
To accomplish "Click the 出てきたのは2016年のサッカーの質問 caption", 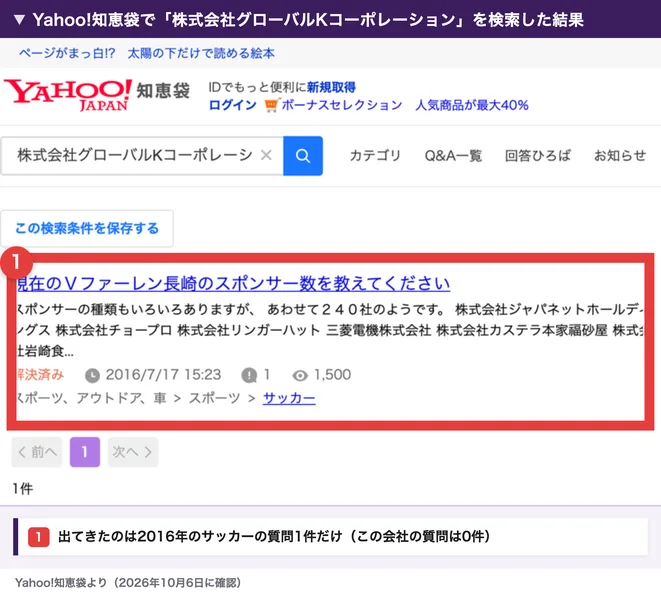I will pos(274,536).
